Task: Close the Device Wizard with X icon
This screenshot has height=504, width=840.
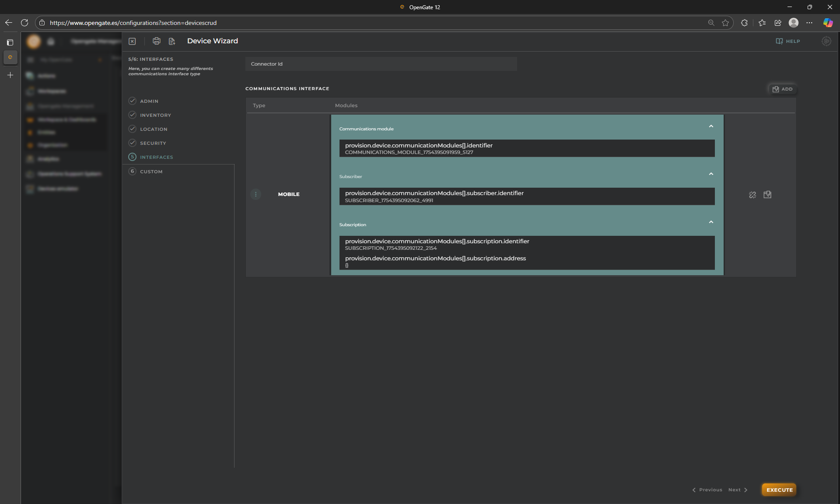Action: [x=132, y=41]
